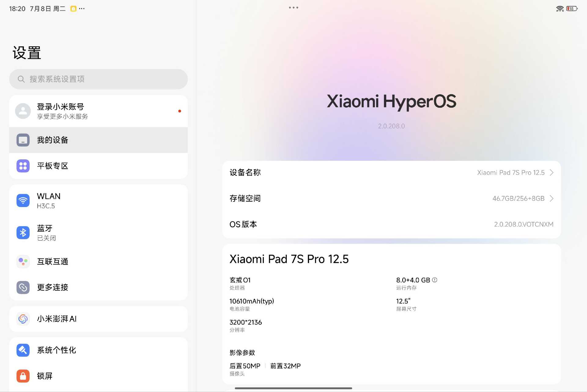This screenshot has height=392, width=587.
Task: Click rear camera 后置50MP
Action: (x=245, y=366)
